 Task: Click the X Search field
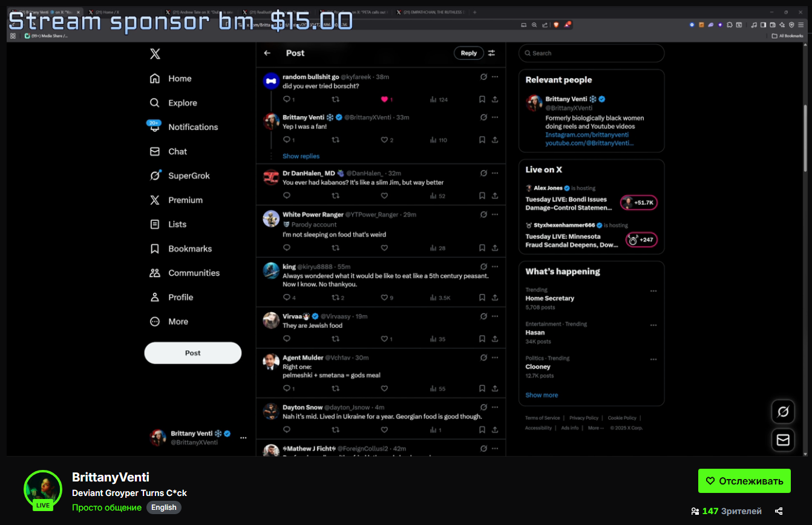tap(592, 53)
